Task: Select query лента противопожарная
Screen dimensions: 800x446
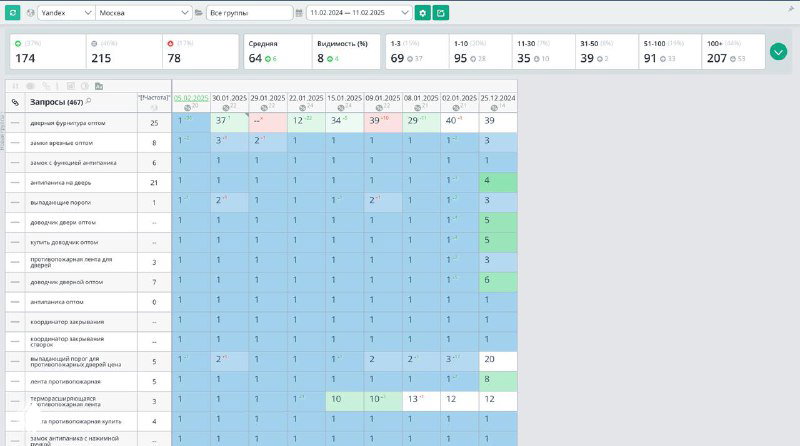Action: (65, 382)
